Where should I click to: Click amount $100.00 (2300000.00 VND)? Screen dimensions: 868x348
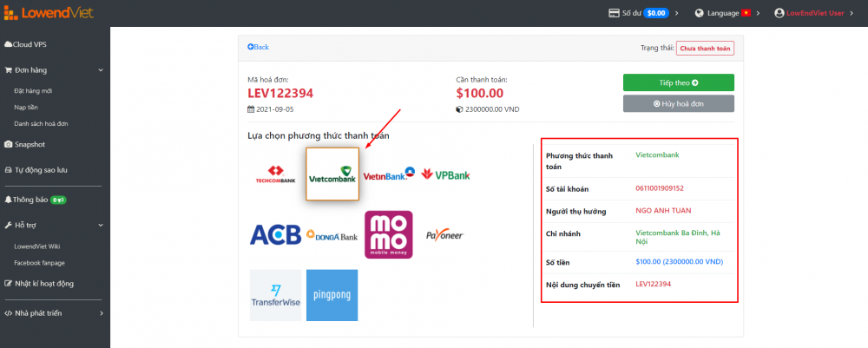point(680,262)
